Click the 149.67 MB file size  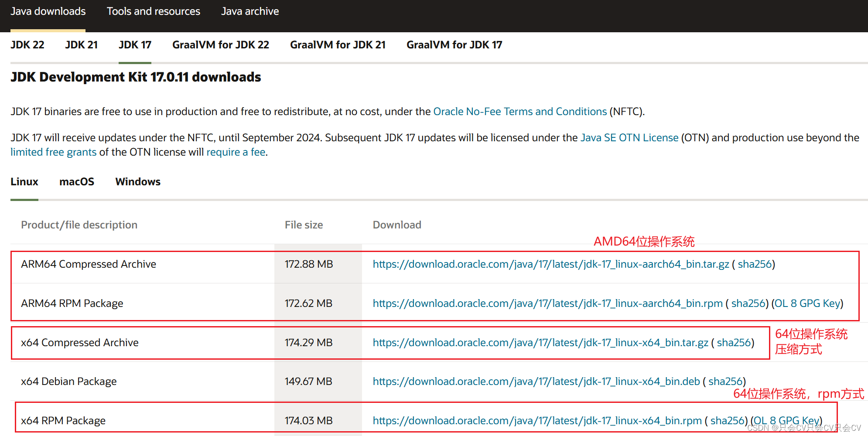click(x=309, y=381)
